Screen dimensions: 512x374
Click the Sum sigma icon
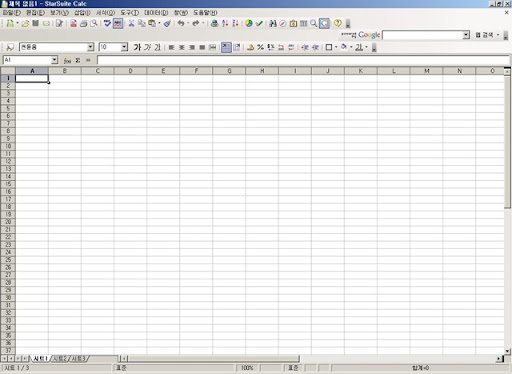[x=78, y=60]
